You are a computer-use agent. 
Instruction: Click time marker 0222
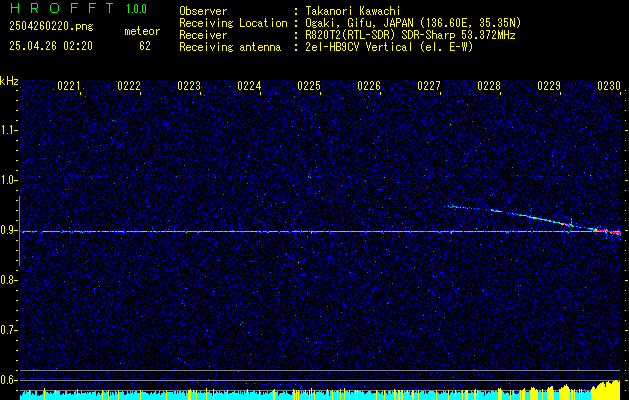pos(129,86)
